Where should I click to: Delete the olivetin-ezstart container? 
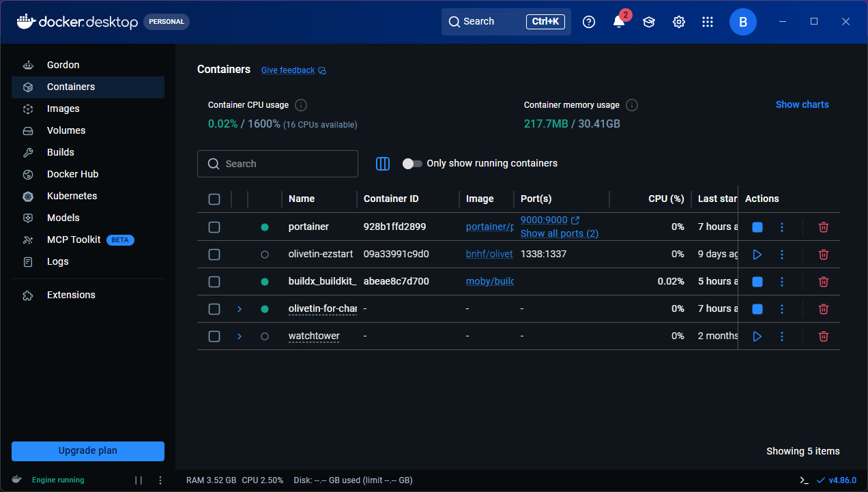point(824,255)
